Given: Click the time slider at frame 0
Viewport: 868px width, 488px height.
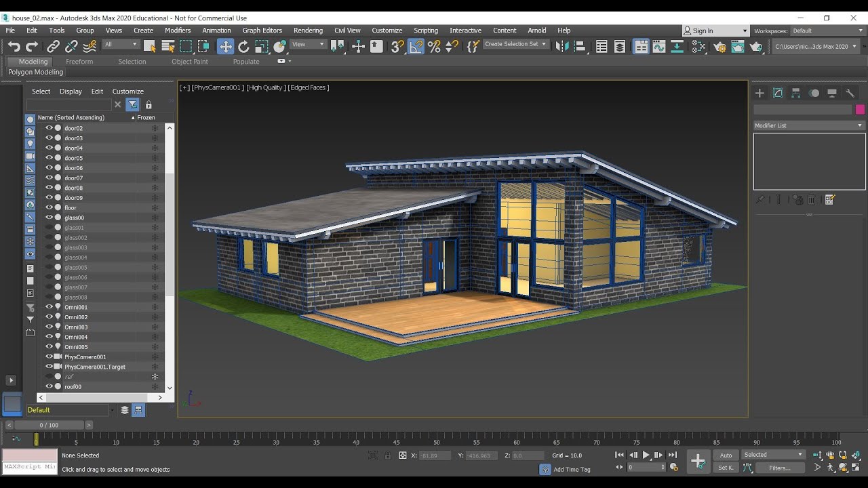Looking at the screenshot, I should point(47,425).
